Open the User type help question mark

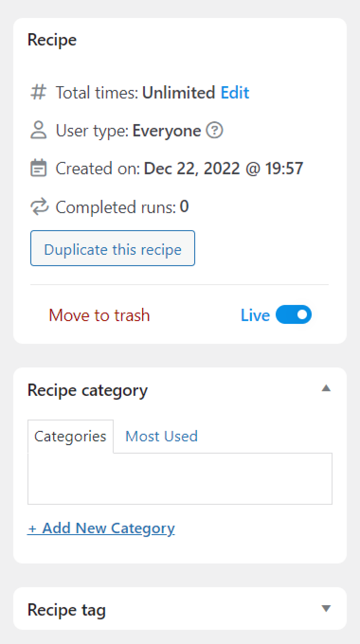pyautogui.click(x=215, y=130)
